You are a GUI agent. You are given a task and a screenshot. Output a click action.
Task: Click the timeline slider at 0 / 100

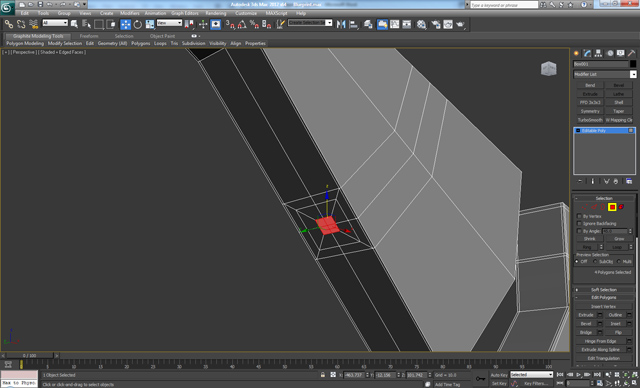tap(29, 356)
